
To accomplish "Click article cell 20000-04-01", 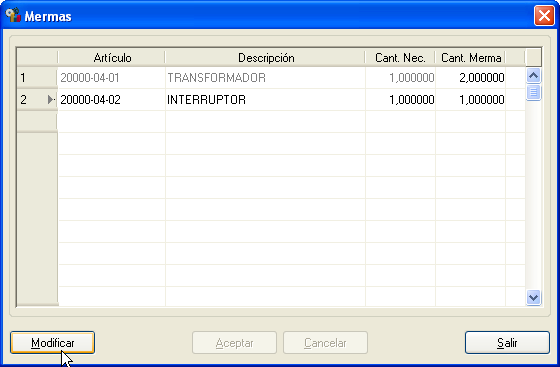I will point(112,77).
